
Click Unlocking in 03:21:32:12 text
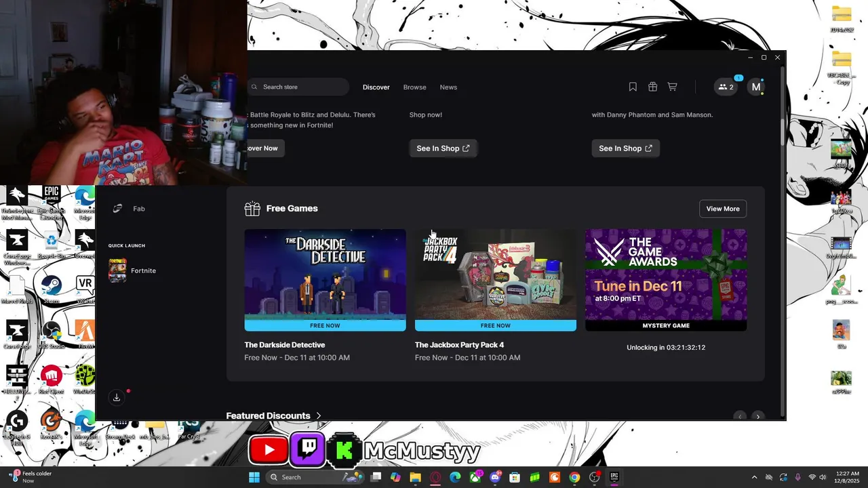tap(666, 348)
